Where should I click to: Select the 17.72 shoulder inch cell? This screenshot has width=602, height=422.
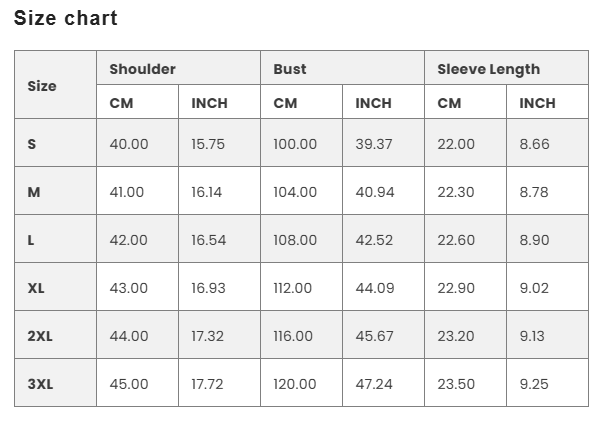point(209,384)
